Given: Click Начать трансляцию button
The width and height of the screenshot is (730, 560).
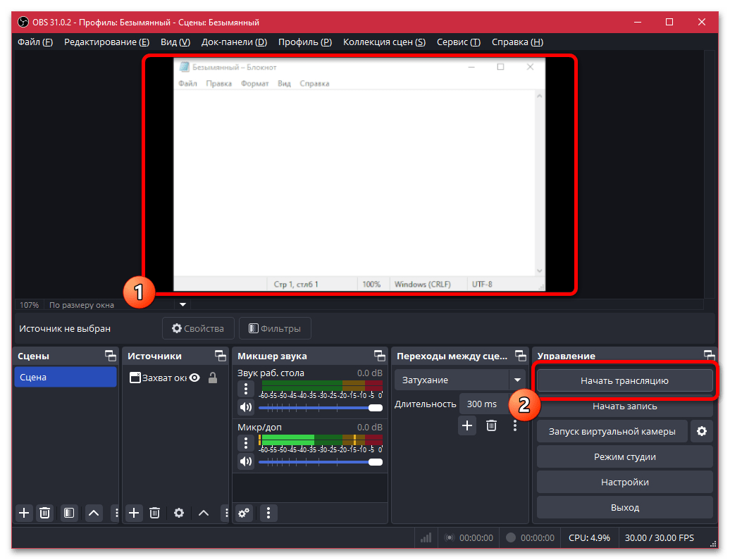Looking at the screenshot, I should tap(624, 381).
